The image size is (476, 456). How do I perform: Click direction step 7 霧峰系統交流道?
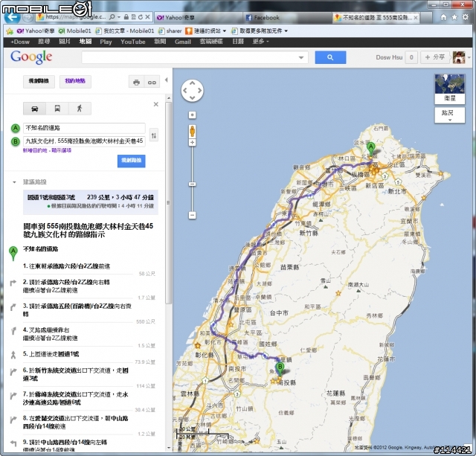point(76,398)
